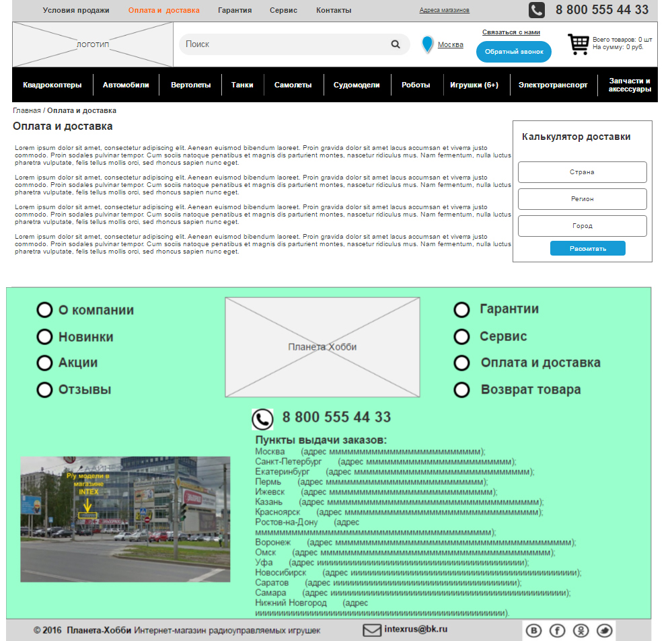Image resolution: width=672 pixels, height=641 pixels.
Task: Open the Адреса магазинов link
Action: point(445,10)
